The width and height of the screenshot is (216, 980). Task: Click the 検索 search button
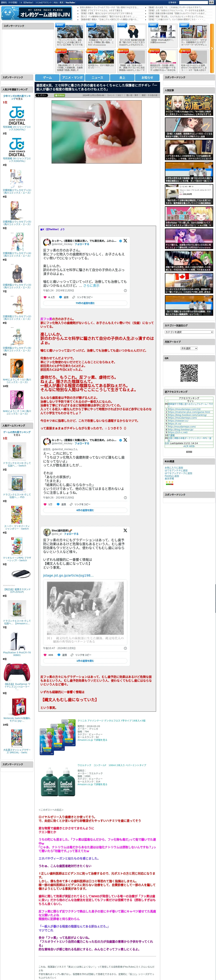tap(211, 2)
